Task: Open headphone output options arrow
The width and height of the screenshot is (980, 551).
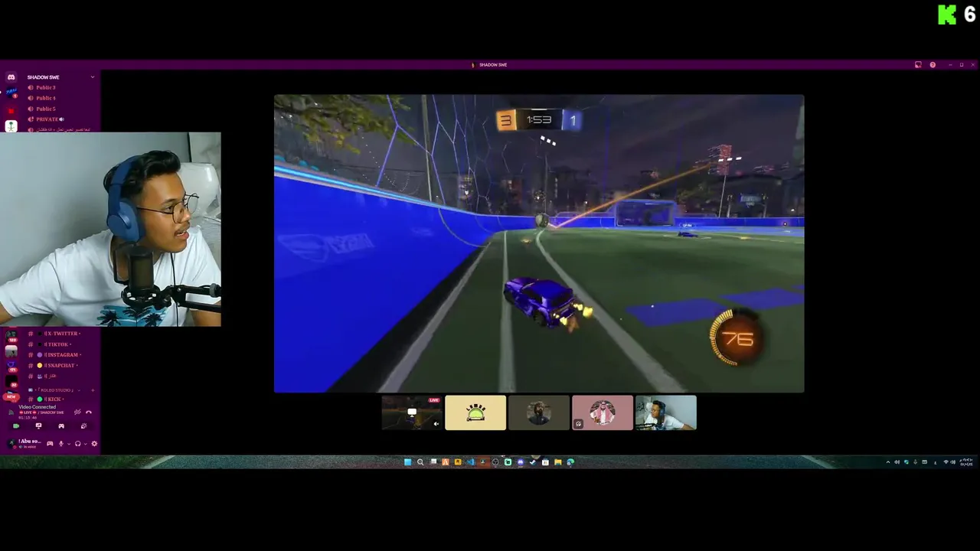Action: tap(85, 444)
